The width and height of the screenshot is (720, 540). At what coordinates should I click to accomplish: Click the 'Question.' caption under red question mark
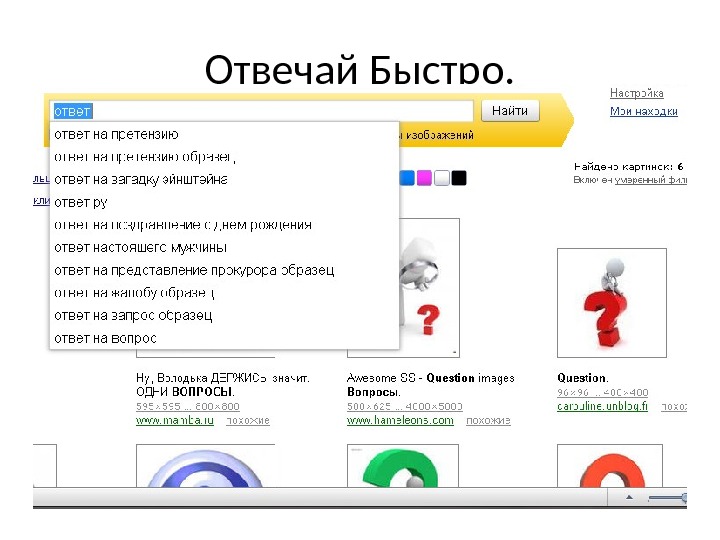click(583, 378)
